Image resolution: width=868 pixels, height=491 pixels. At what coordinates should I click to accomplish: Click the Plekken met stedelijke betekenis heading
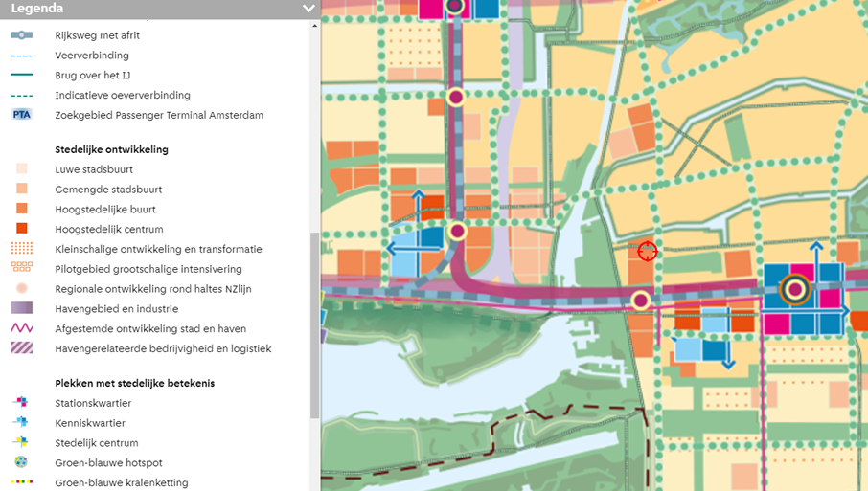[134, 383]
